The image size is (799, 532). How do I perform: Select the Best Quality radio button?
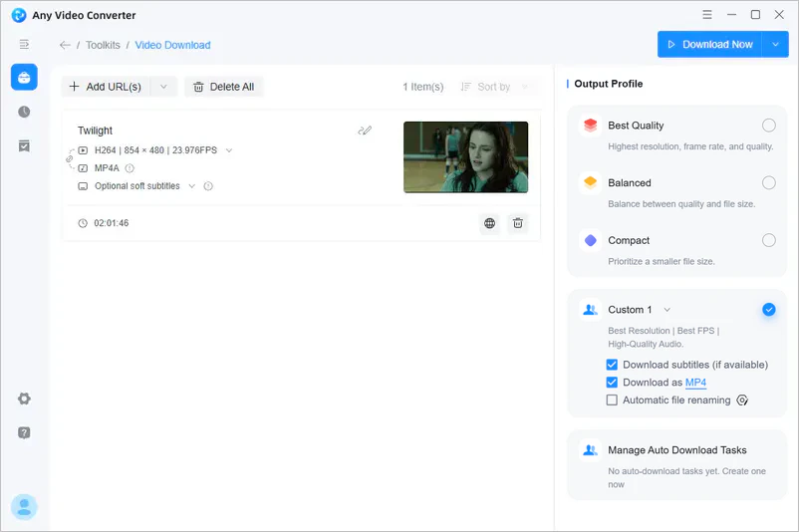pos(769,126)
